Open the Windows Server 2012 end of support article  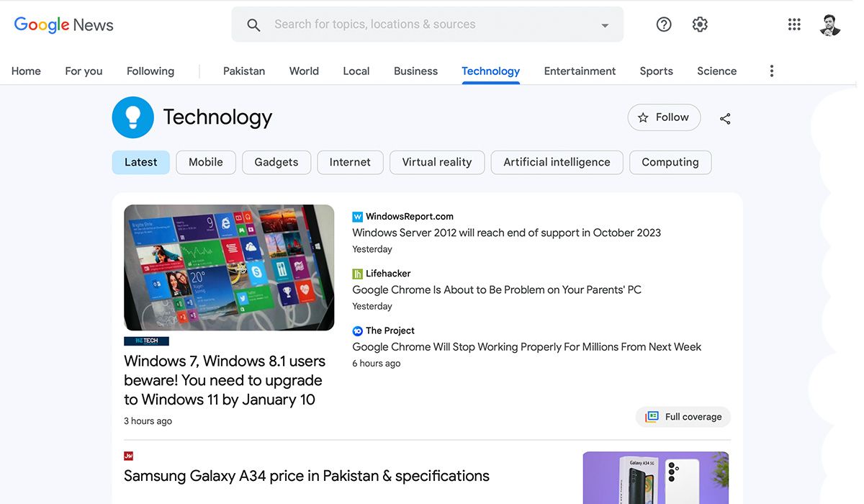[x=506, y=233]
